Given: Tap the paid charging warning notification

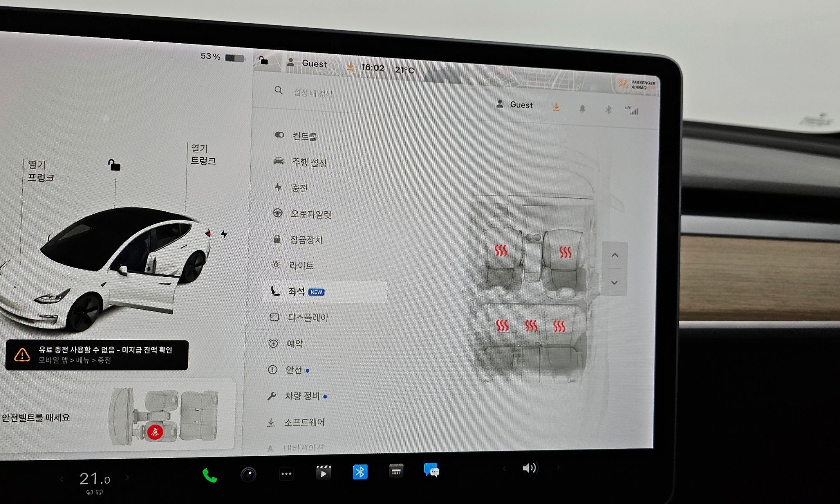Looking at the screenshot, I should 97,355.
